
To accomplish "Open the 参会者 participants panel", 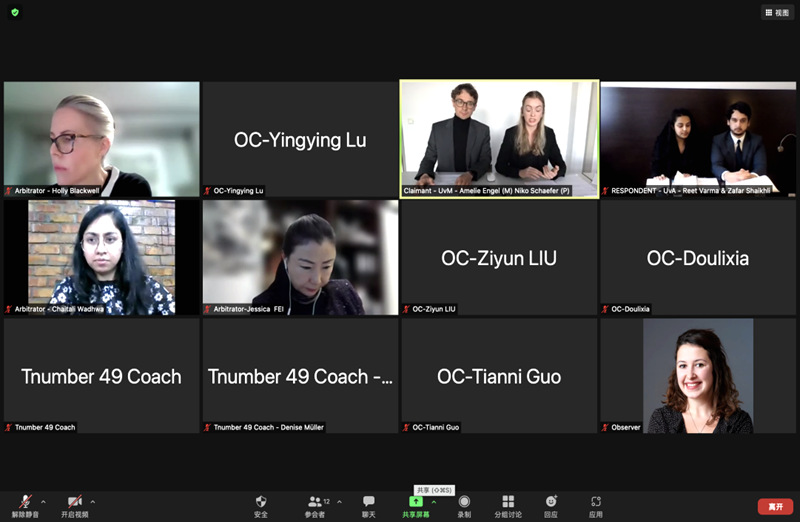I will point(314,505).
